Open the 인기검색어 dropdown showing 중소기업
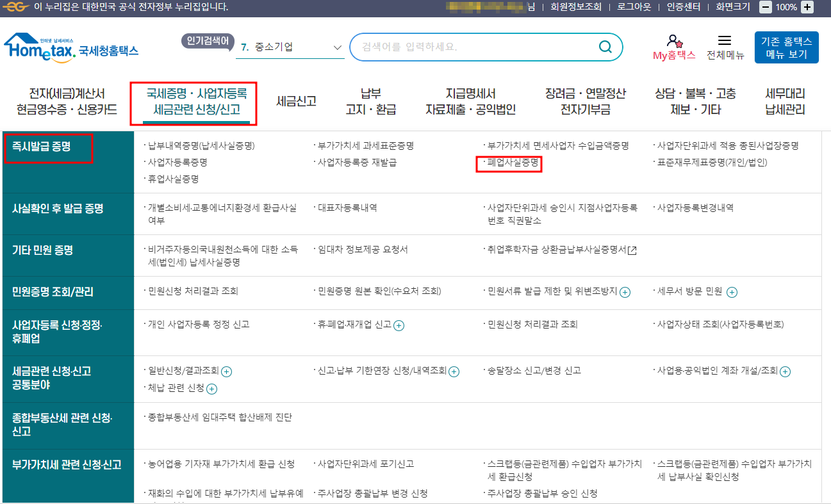 click(x=290, y=47)
